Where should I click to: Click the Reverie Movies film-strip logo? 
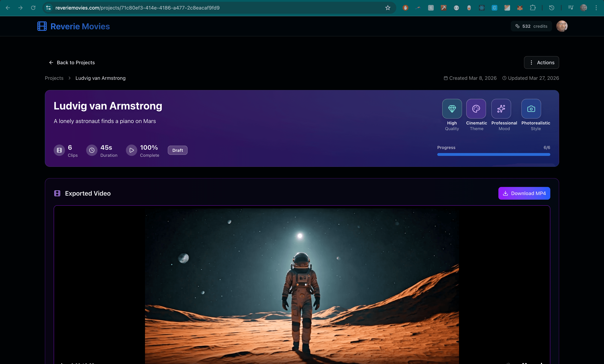click(42, 26)
